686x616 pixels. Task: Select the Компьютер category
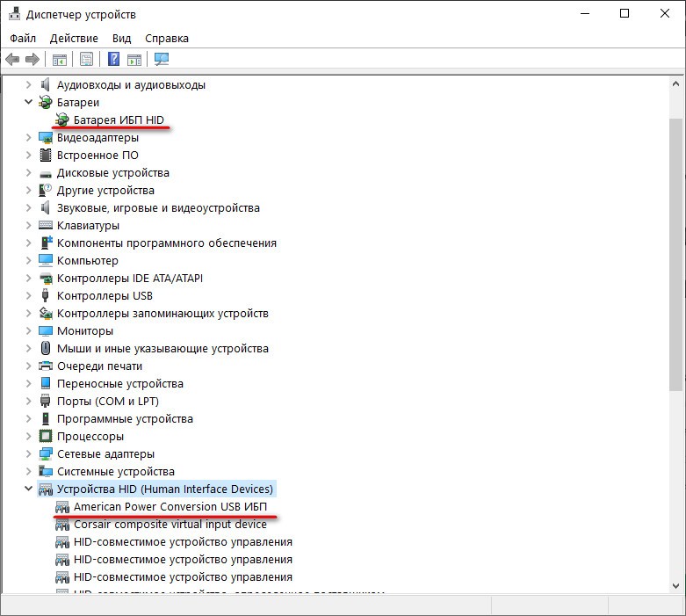click(88, 260)
